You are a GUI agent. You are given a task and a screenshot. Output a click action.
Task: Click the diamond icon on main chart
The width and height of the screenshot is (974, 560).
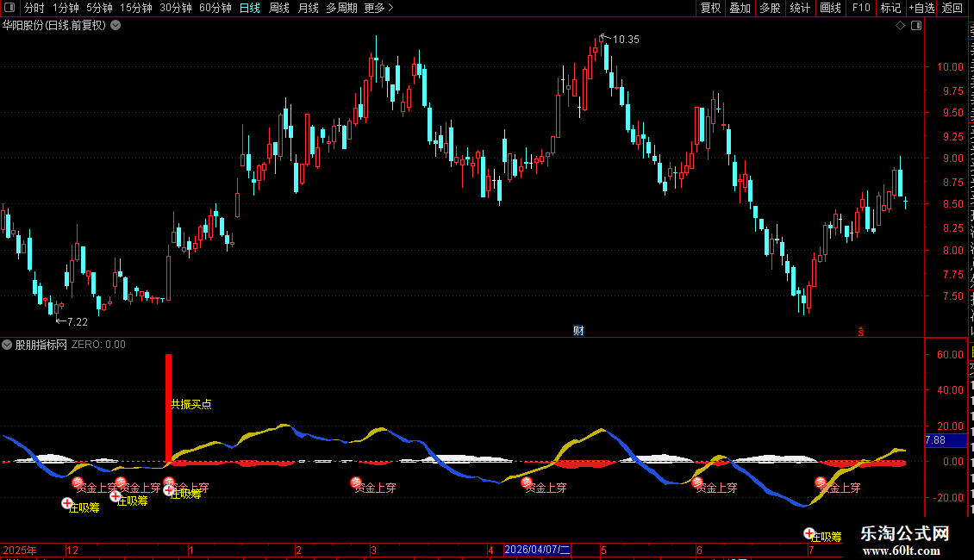click(x=900, y=26)
